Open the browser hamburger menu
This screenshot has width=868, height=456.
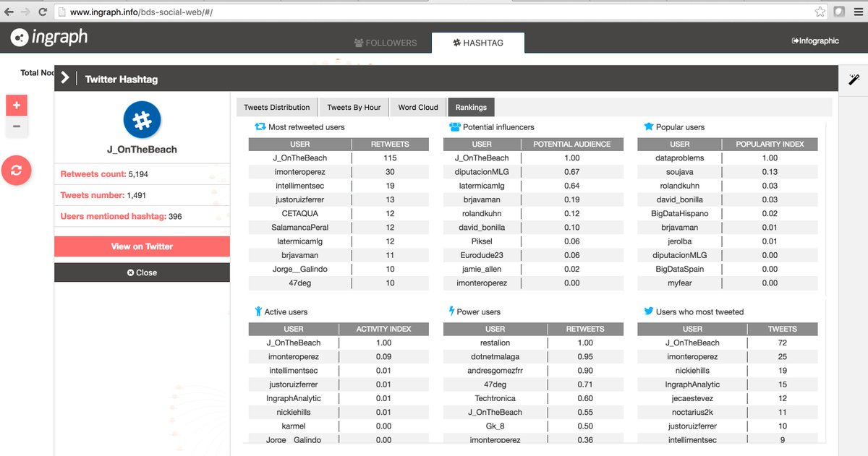point(857,12)
